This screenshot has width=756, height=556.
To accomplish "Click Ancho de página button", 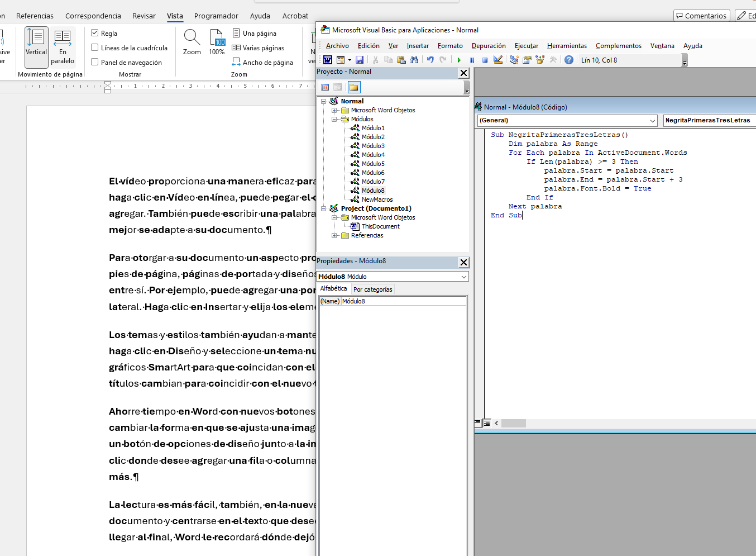I will point(262,62).
